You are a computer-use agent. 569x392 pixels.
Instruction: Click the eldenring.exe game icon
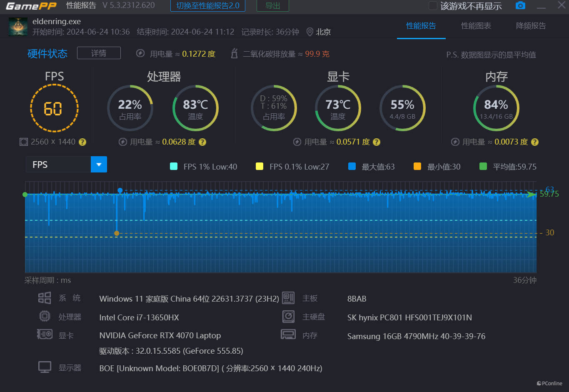pyautogui.click(x=18, y=27)
